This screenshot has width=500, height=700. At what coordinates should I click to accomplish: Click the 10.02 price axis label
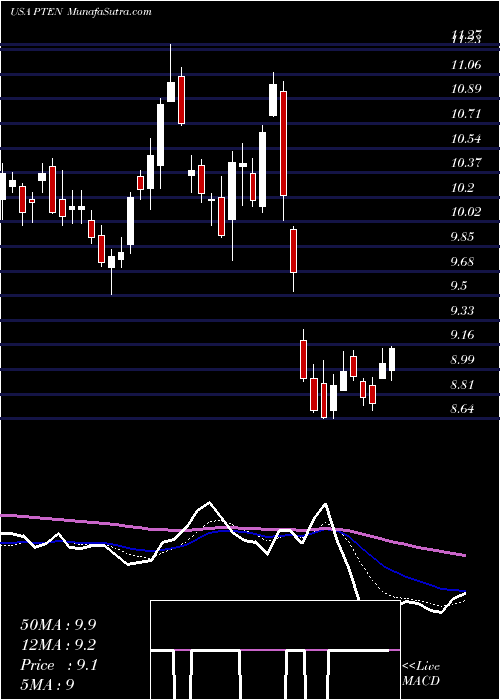466,212
